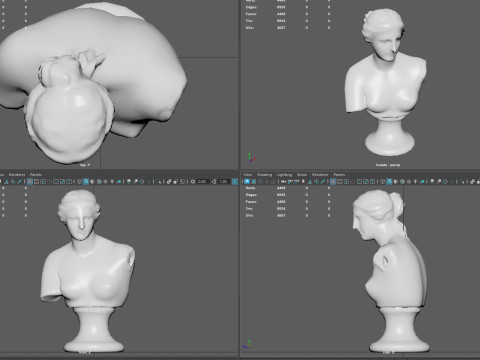This screenshot has width=480, height=360.
Task: Click Smooth Shade All in front panel
Action: (86, 181)
